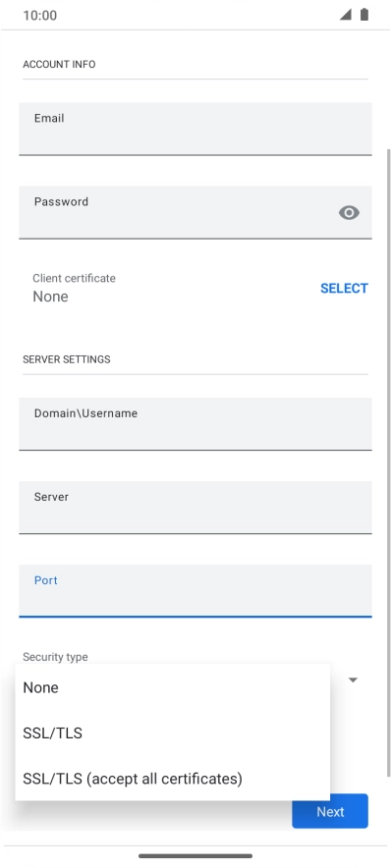The image size is (391, 868).
Task: Tap the battery status icon
Action: tap(363, 15)
